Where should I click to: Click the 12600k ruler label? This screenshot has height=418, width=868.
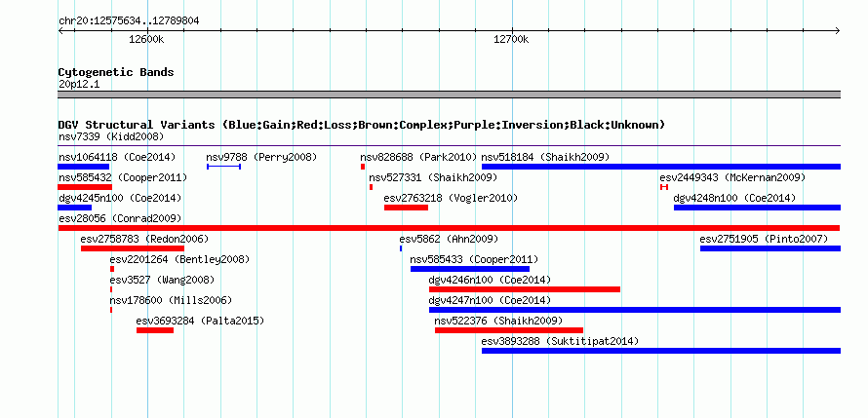146,40
